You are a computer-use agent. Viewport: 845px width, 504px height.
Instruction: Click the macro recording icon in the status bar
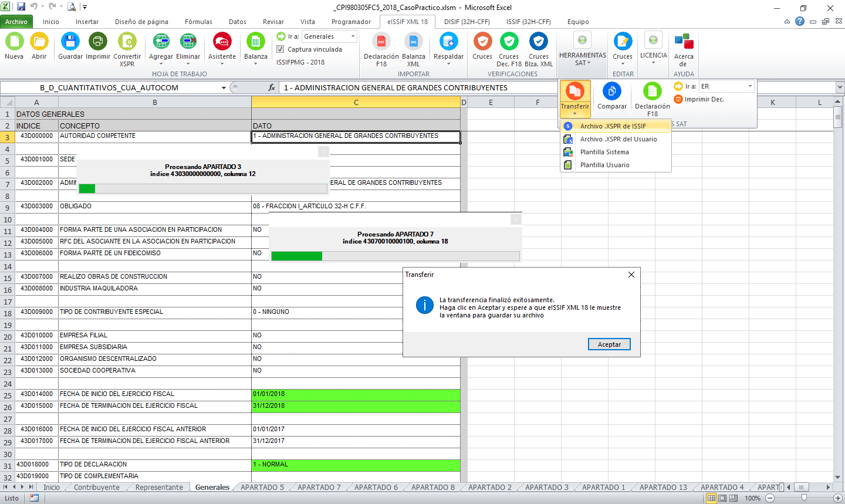pyautogui.click(x=34, y=498)
